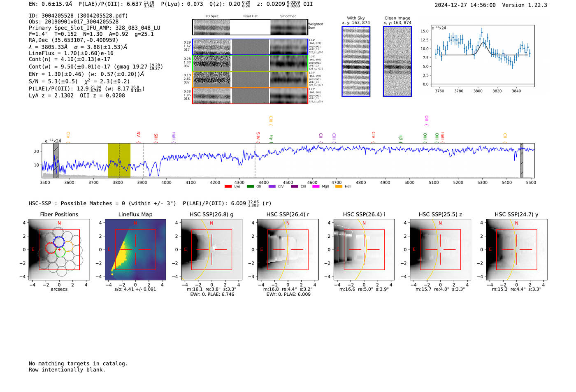The height and width of the screenshot is (392, 576).
Task: Click the magenta OII line marker
Action: coord(427,121)
